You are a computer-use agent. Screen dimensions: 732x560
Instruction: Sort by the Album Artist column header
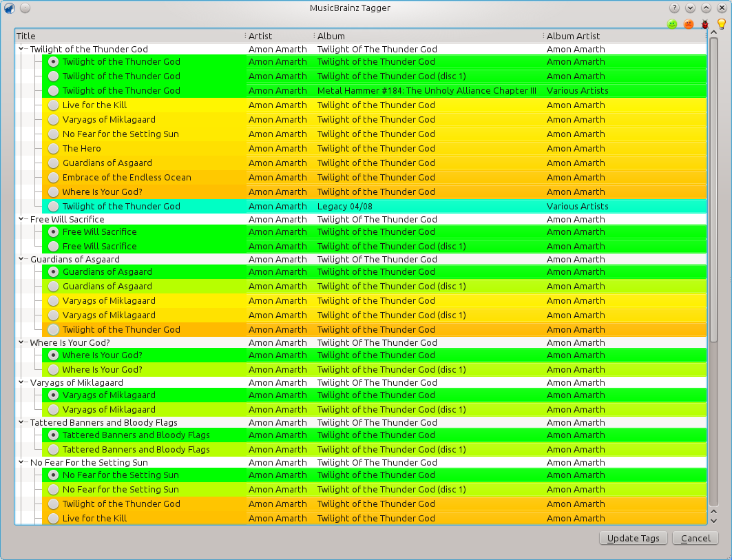[x=625, y=36]
